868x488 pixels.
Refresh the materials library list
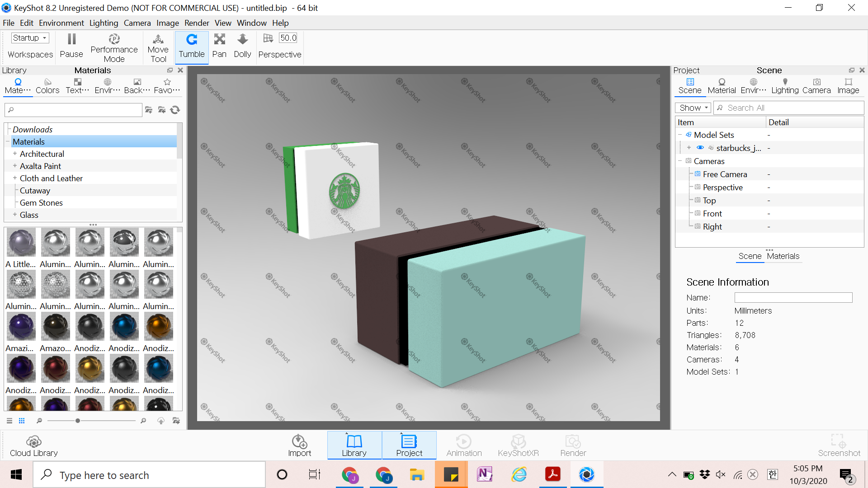point(175,110)
